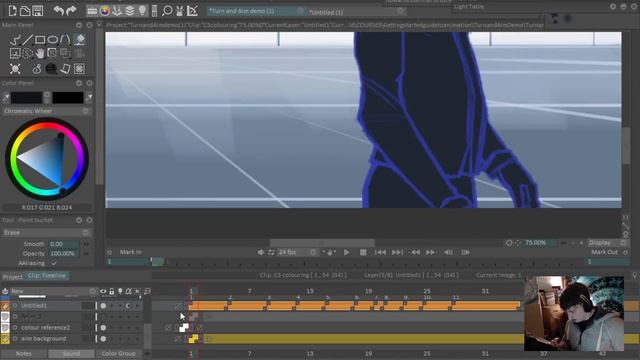
Task: Click the Opacity 100.00% field
Action: 64,253
